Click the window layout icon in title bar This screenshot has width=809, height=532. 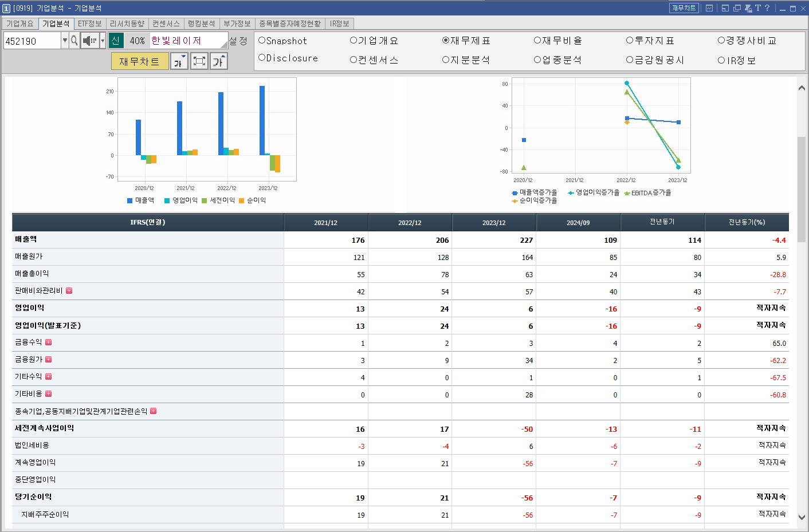[725, 8]
